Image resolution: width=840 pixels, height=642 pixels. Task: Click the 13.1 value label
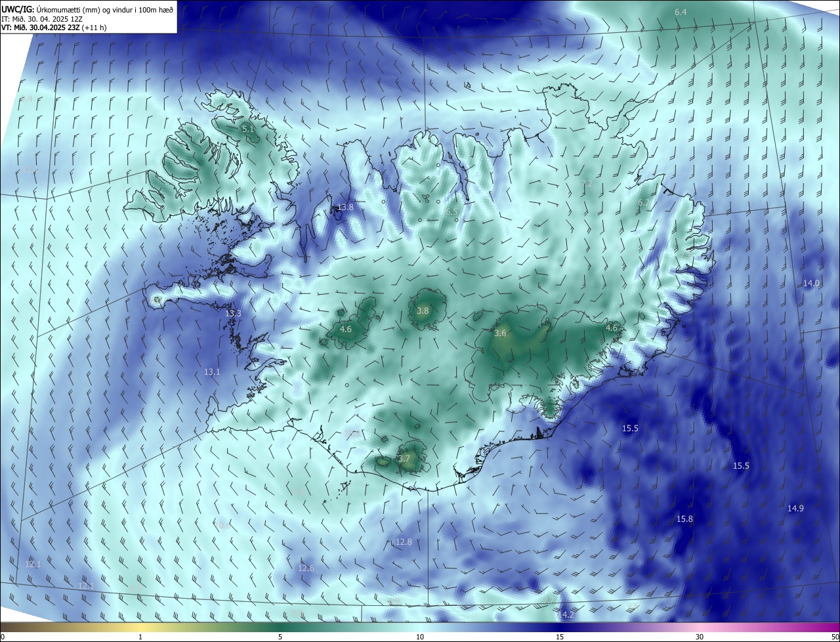212,372
